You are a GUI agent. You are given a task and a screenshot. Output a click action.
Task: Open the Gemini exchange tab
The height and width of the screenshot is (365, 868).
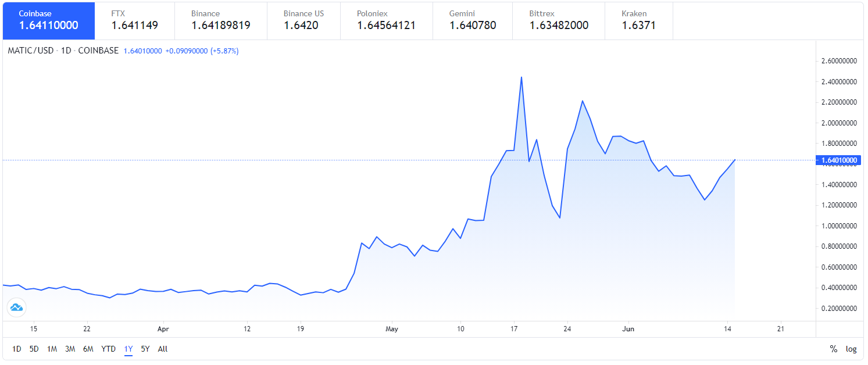pyautogui.click(x=473, y=20)
